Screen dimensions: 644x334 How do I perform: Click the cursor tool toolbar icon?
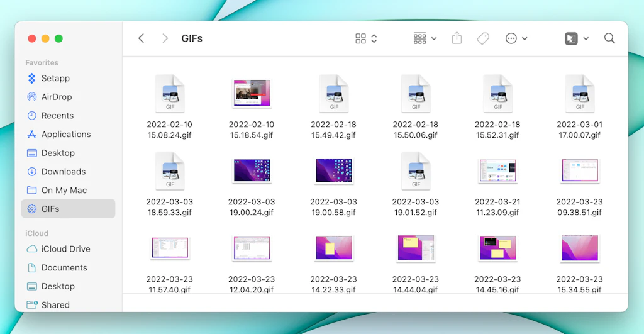[571, 38]
